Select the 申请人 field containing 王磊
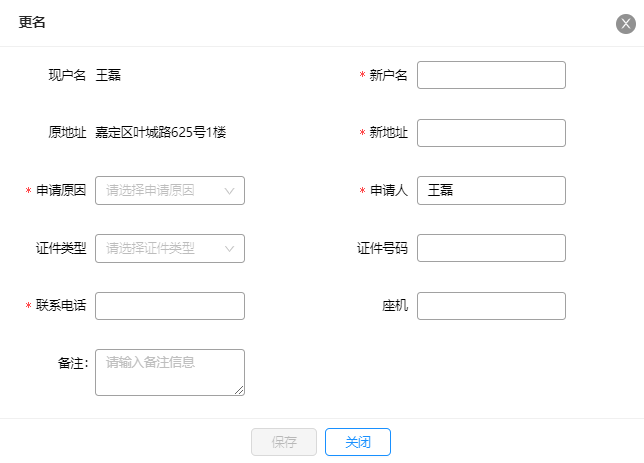644x463 pixels. [x=491, y=190]
